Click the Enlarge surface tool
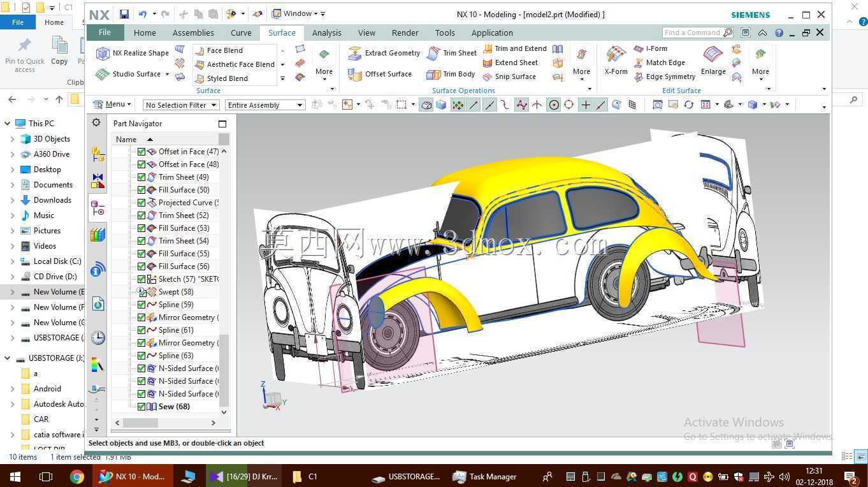 tap(713, 60)
